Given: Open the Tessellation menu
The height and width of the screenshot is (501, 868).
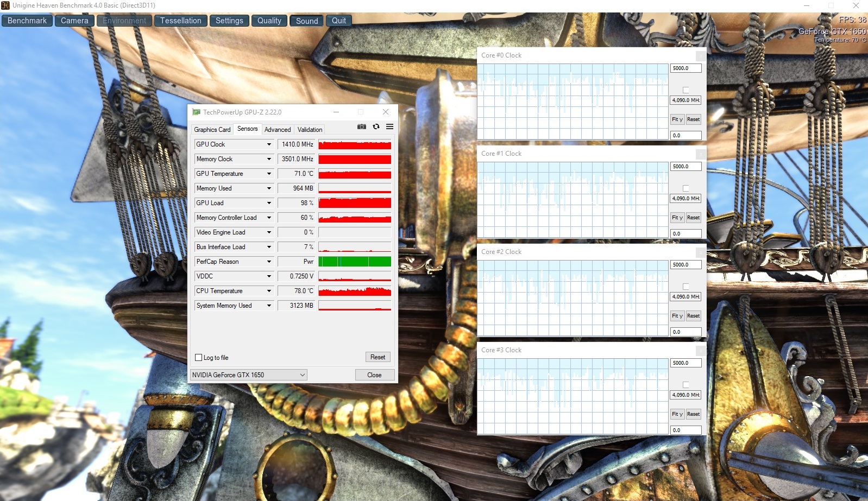Looking at the screenshot, I should 180,21.
